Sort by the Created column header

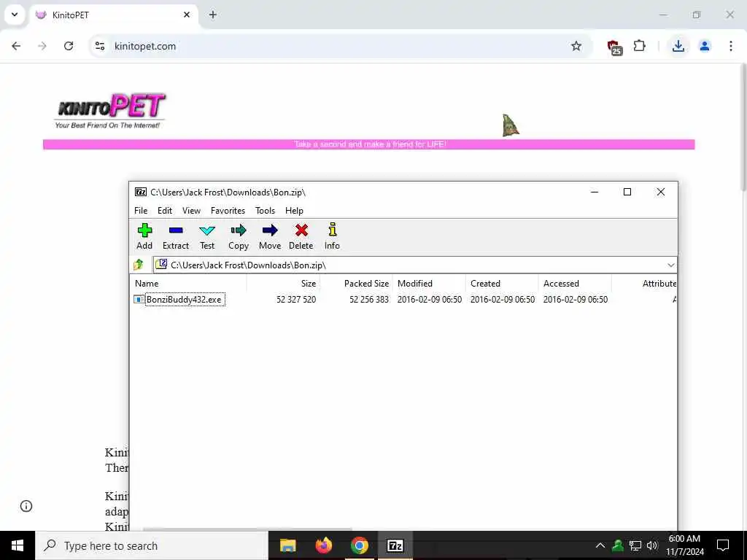[502, 284]
